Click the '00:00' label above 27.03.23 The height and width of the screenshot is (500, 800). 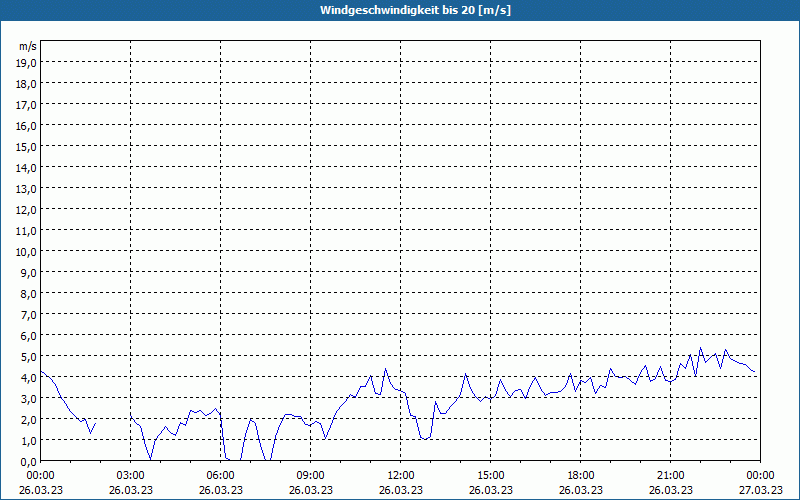(761, 476)
